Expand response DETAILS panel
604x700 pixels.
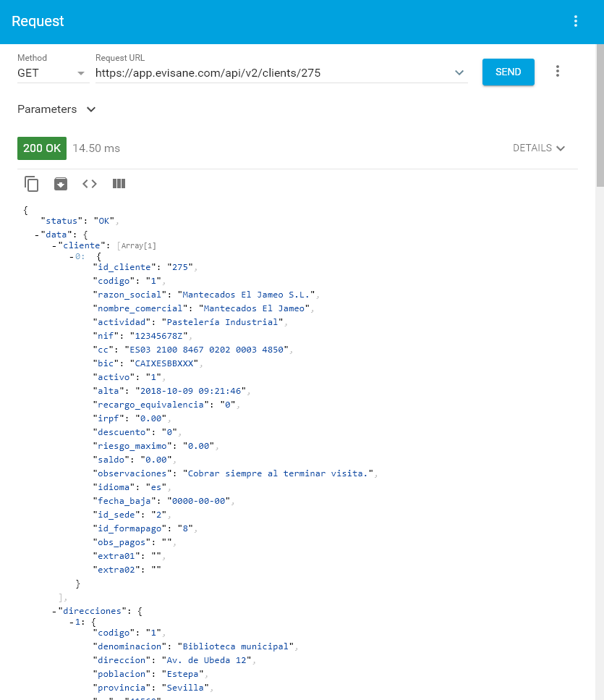pos(539,148)
